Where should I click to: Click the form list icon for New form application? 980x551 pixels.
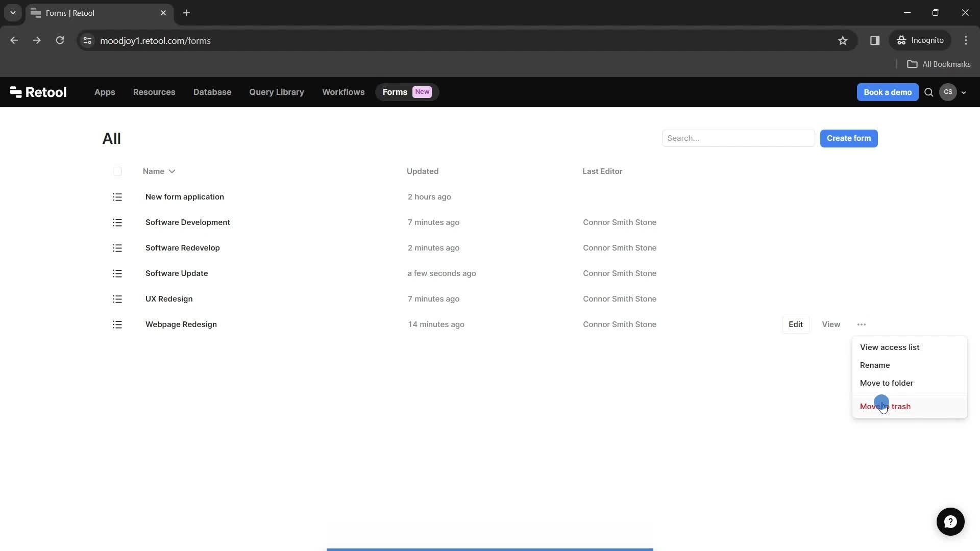[x=117, y=196]
